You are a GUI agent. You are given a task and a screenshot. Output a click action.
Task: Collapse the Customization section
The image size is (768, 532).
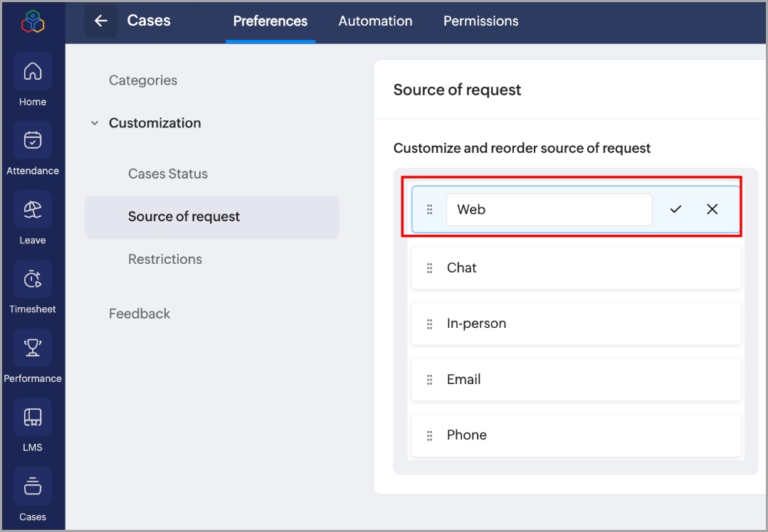[x=95, y=123]
